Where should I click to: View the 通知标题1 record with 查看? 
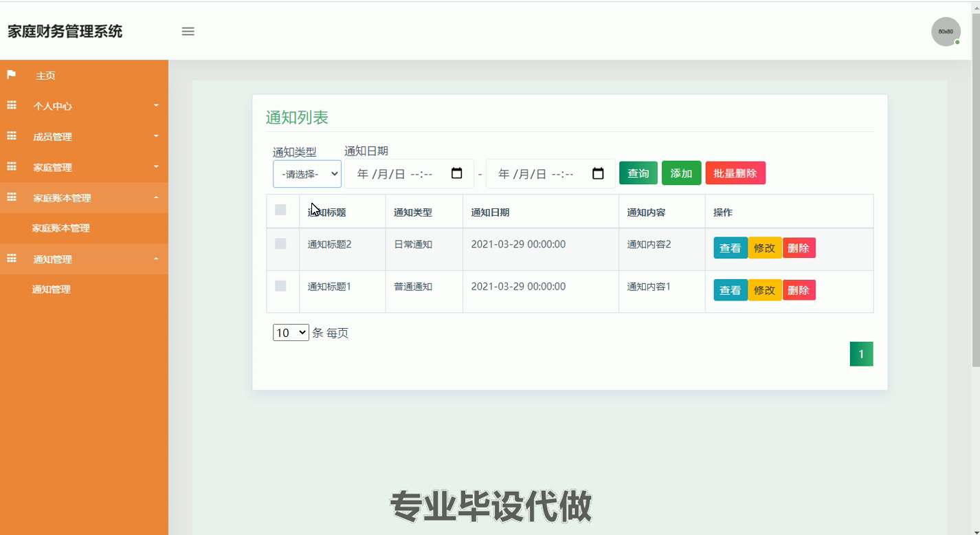[731, 290]
